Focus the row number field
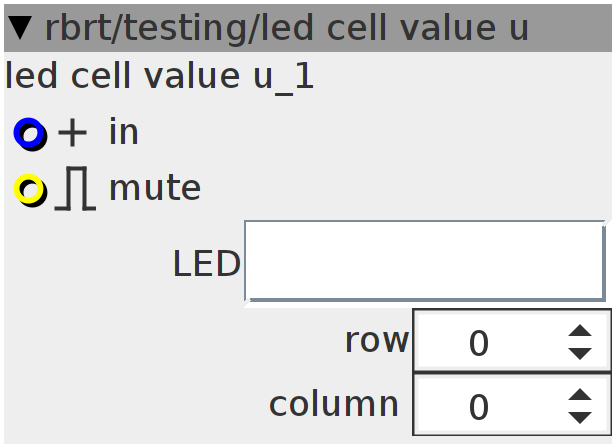The image size is (616, 448). 479,344
